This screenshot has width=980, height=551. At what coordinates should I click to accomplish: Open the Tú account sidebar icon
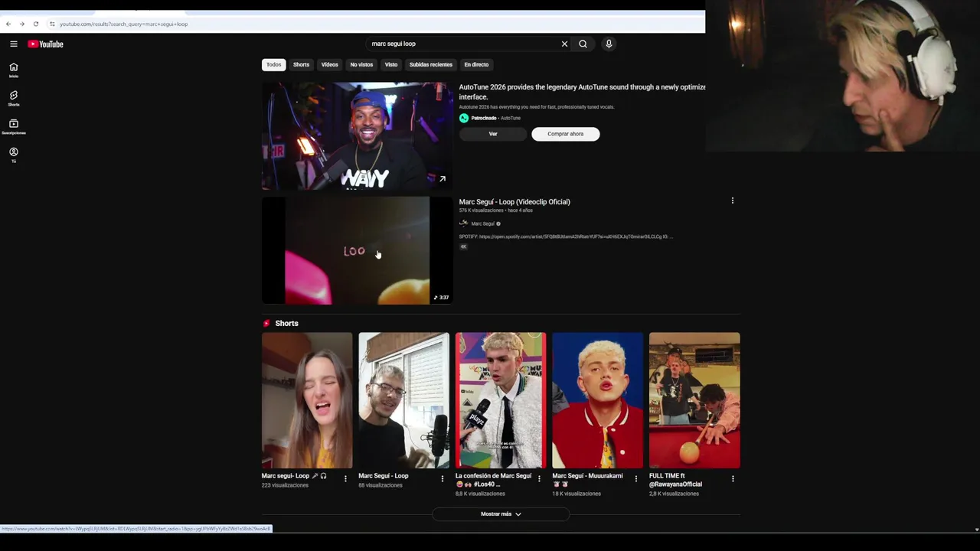pyautogui.click(x=13, y=155)
